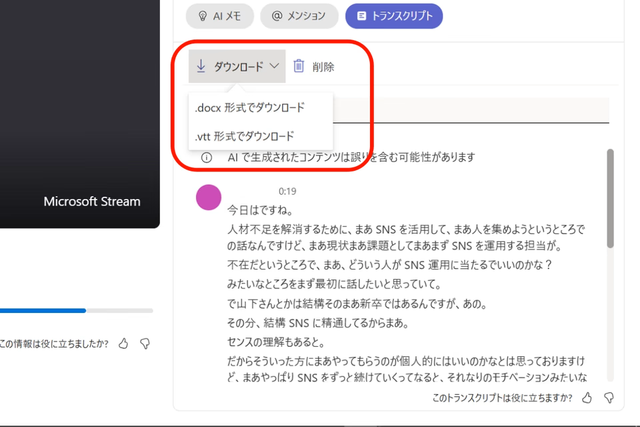Open the AI メモ tab
This screenshot has width=640, height=427.
220,16
